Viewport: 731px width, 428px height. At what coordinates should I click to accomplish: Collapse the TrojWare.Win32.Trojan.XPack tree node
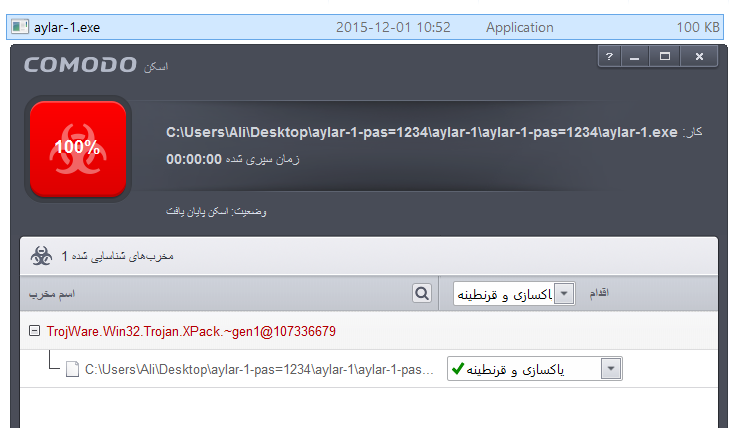pyautogui.click(x=34, y=331)
